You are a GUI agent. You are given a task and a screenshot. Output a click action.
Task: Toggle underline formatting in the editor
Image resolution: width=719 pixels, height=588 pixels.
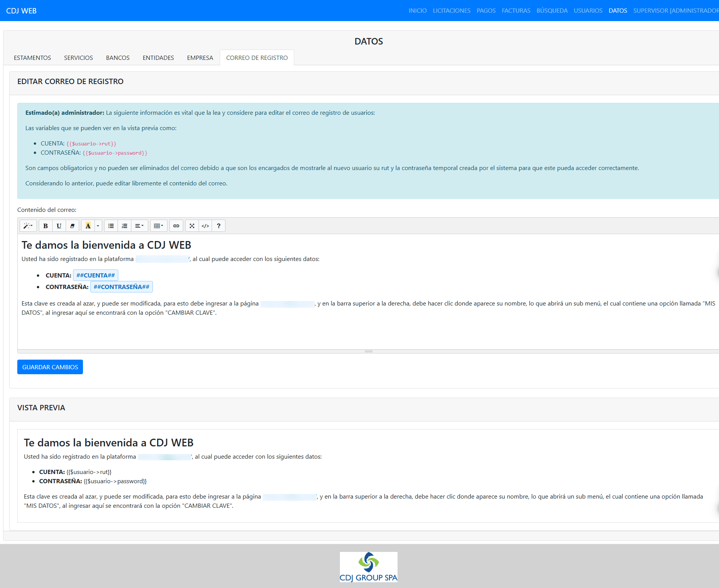59,226
